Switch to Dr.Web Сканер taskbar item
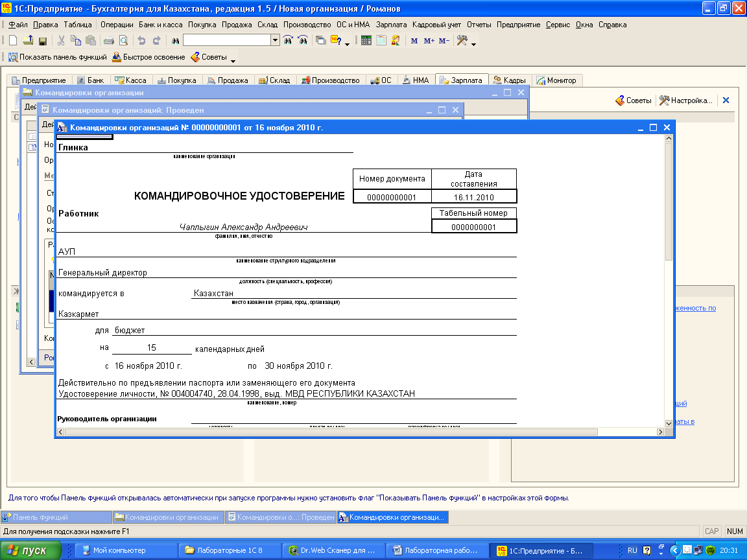747x560 pixels. pos(334,550)
